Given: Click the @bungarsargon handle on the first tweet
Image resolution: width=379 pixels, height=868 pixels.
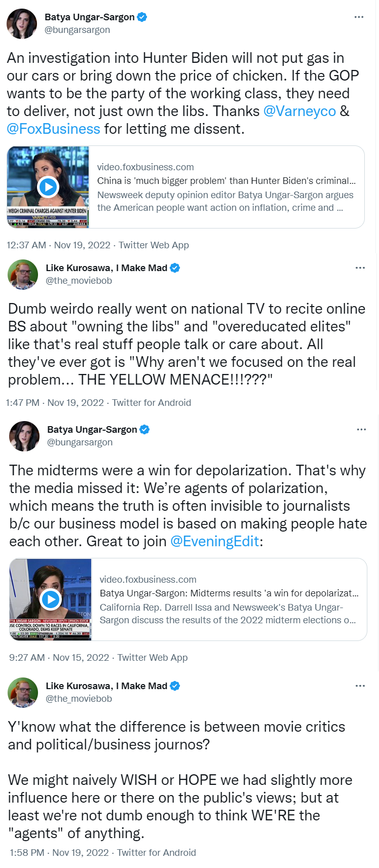Looking at the screenshot, I should [77, 30].
